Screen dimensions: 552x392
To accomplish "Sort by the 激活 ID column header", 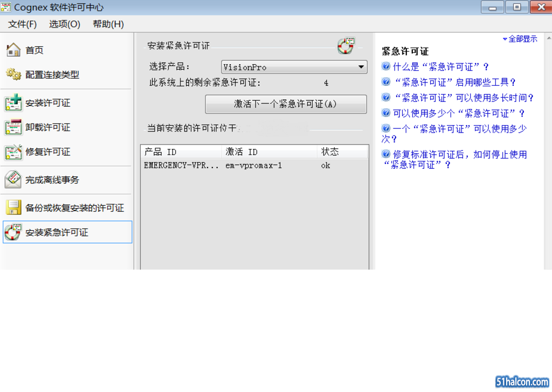I will pos(270,152).
